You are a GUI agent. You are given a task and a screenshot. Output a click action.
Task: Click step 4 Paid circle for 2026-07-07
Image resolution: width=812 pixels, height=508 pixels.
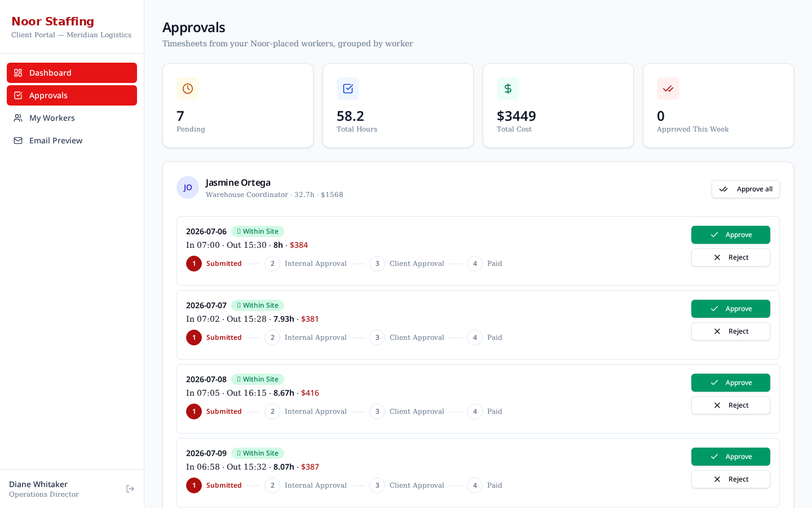pos(475,338)
